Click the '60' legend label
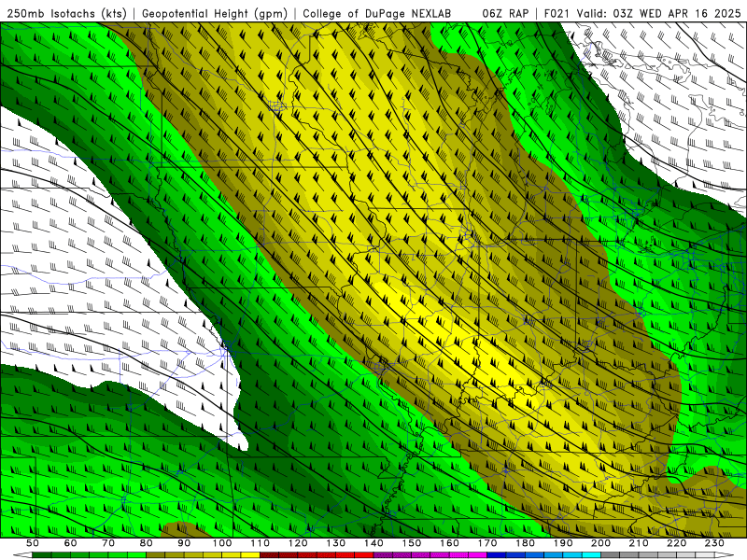 (71, 543)
